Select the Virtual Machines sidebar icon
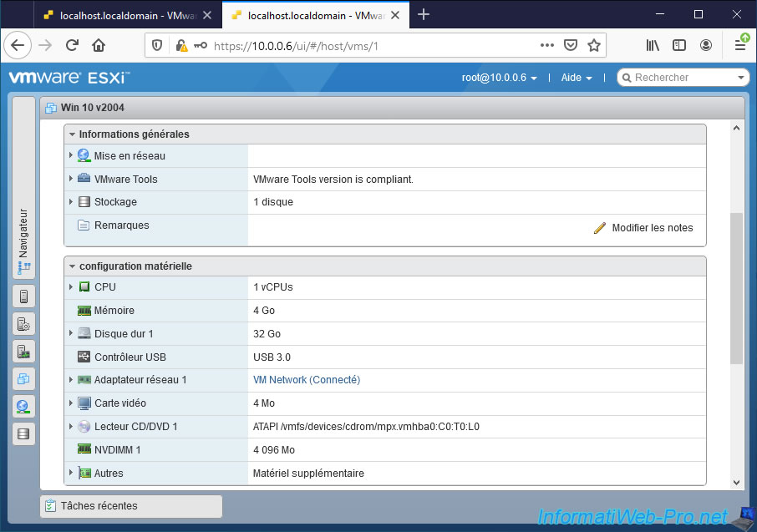The image size is (757, 532). tap(23, 379)
